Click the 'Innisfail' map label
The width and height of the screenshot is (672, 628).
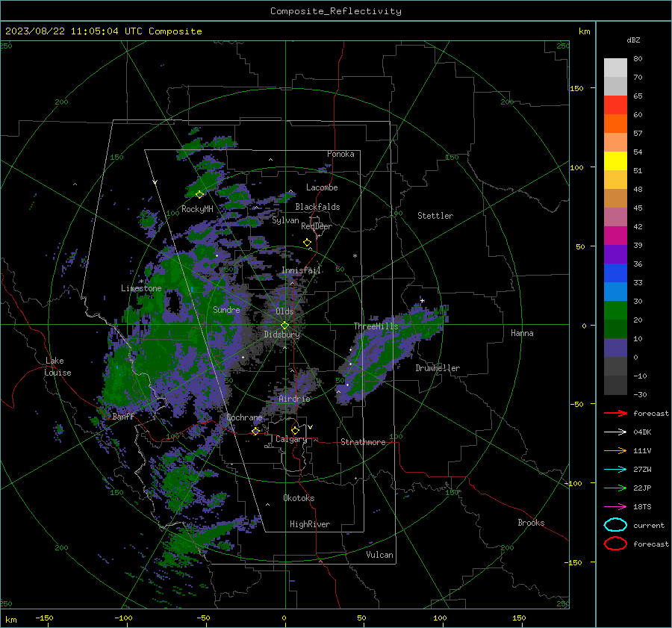[301, 270]
